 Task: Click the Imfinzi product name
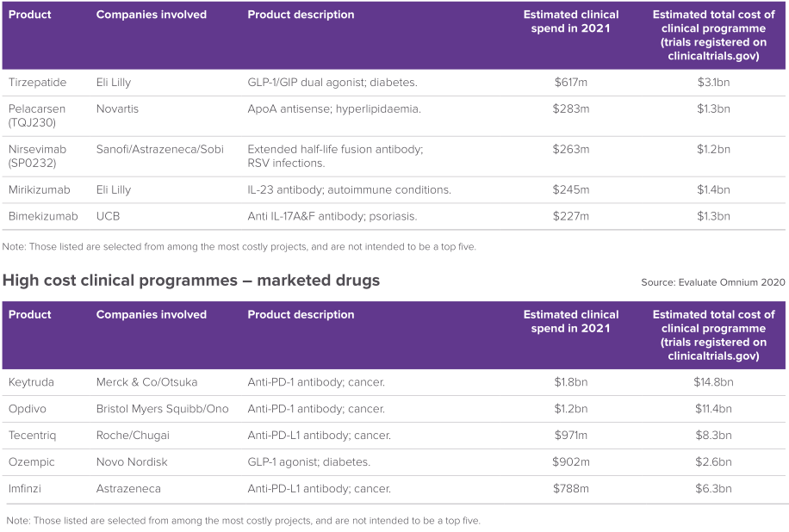click(25, 489)
